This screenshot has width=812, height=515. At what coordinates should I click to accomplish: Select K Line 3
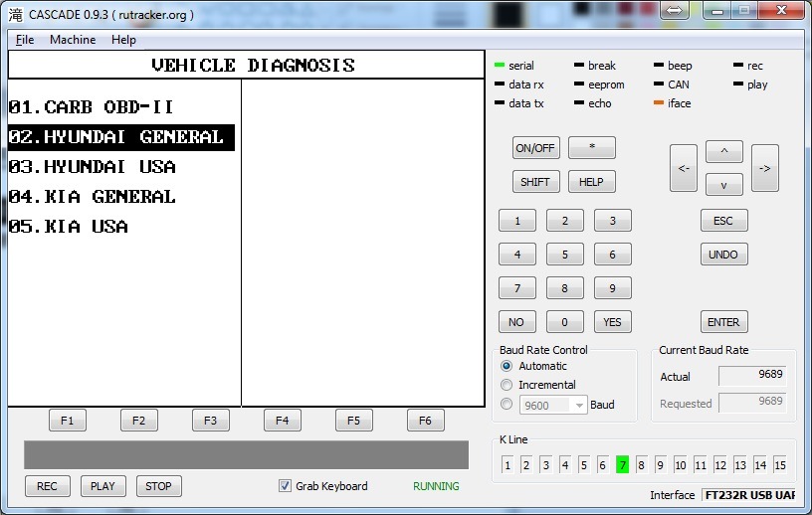pos(546,465)
